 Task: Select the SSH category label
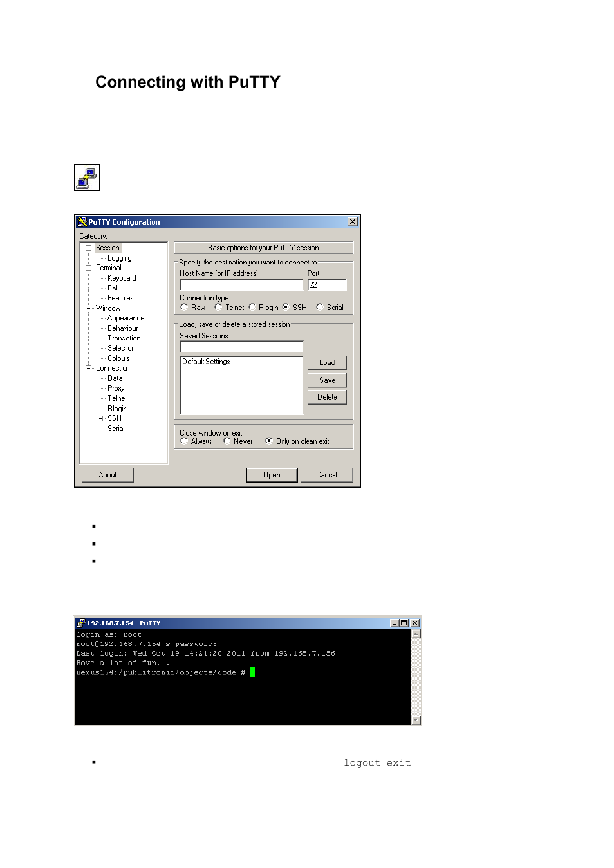115,418
